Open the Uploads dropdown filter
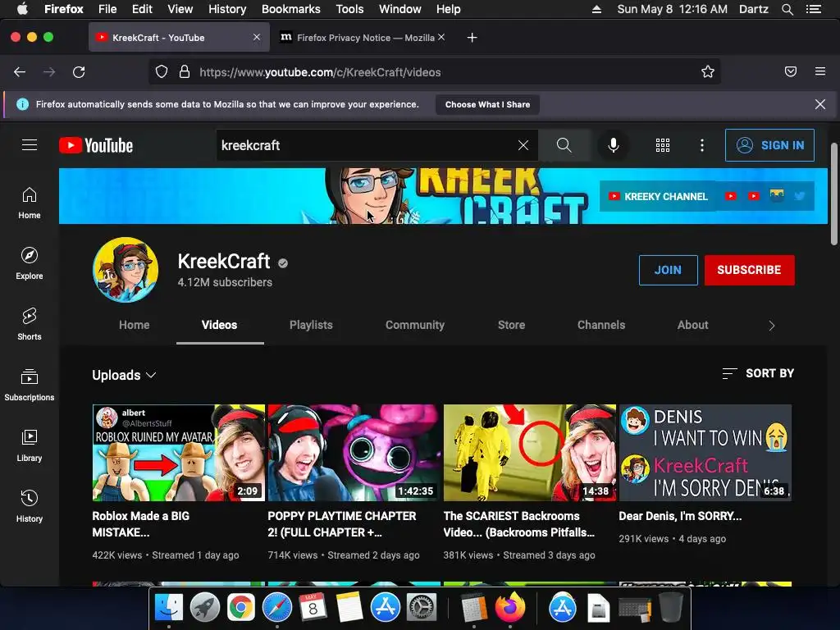The image size is (840, 630). 124,375
